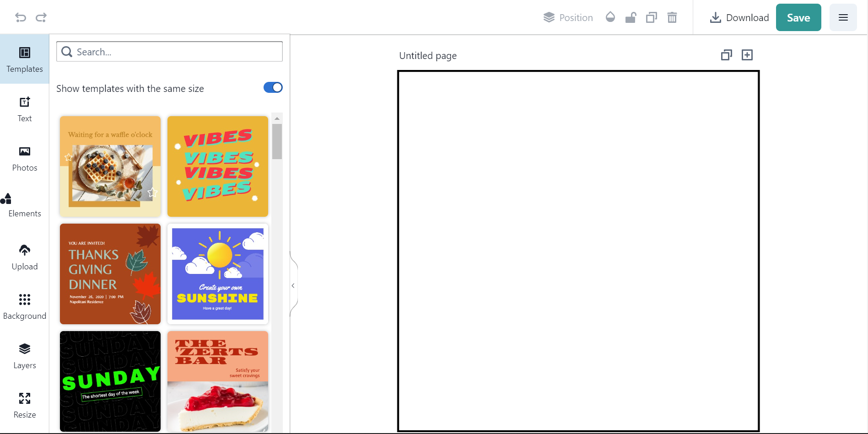Click the scrollbar up arrow
Viewport: 868px width, 434px height.
pos(277,118)
